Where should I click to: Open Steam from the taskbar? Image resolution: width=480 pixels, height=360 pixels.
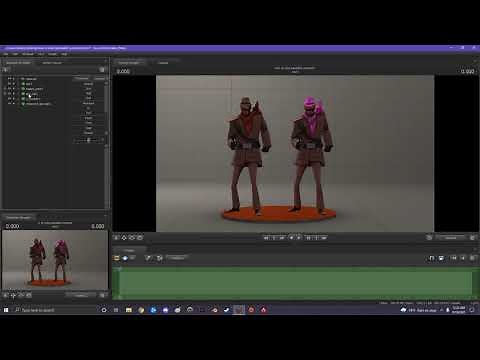click(226, 310)
